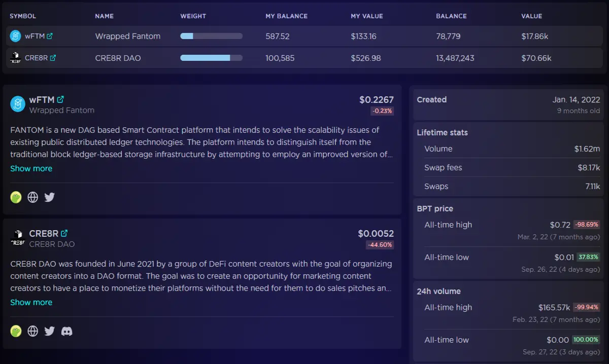Image resolution: width=609 pixels, height=364 pixels.
Task: Click the CRE8R weight progress bar
Action: 211,58
